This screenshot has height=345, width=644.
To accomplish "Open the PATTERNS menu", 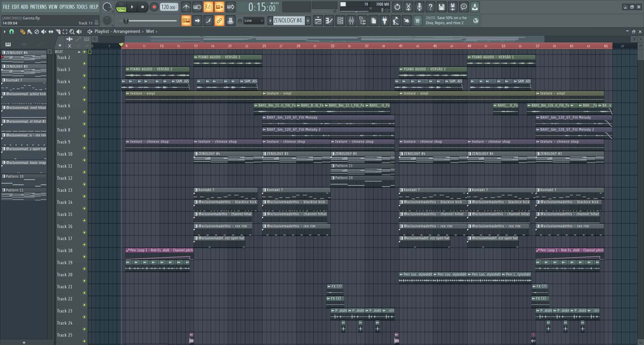I will 39,7.
